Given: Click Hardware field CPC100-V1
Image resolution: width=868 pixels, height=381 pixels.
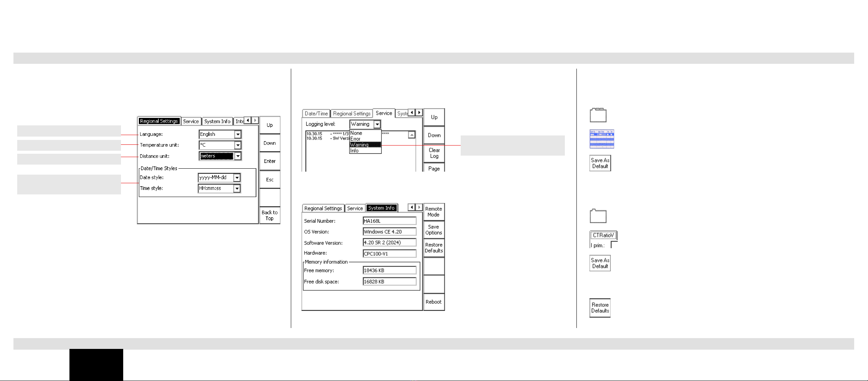Looking at the screenshot, I should click(389, 254).
